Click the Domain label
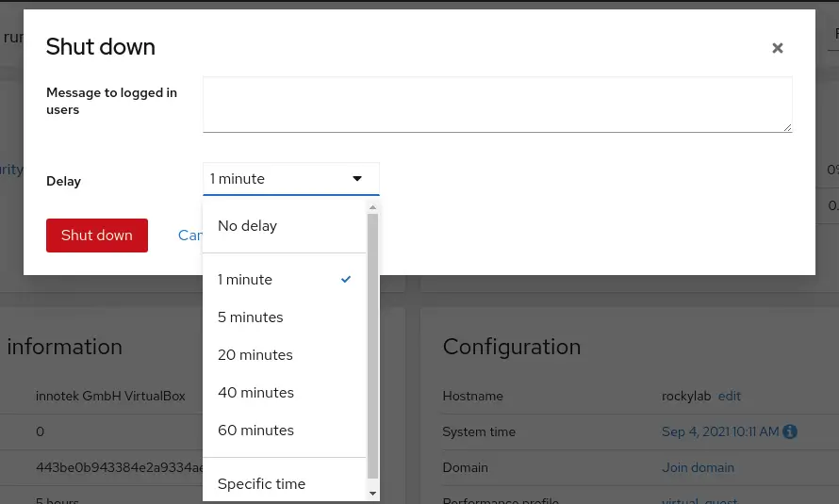Viewport: 839px width, 504px height. point(465,467)
